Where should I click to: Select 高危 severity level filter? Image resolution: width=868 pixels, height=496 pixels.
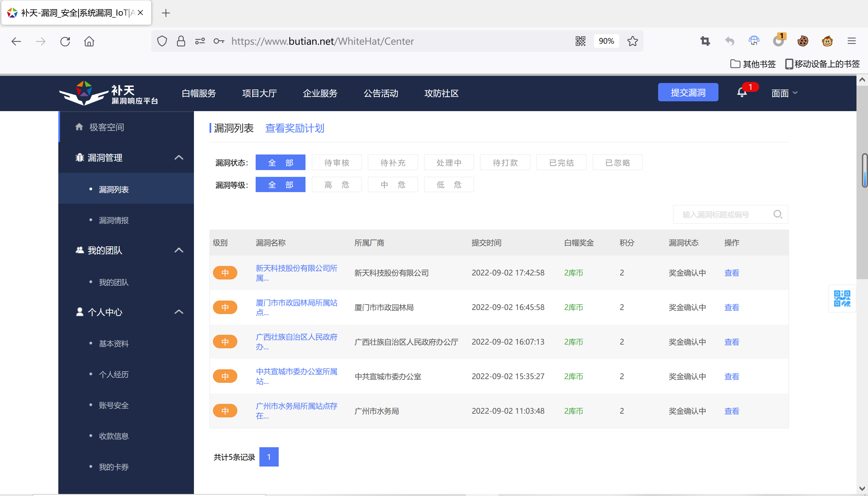tap(336, 185)
